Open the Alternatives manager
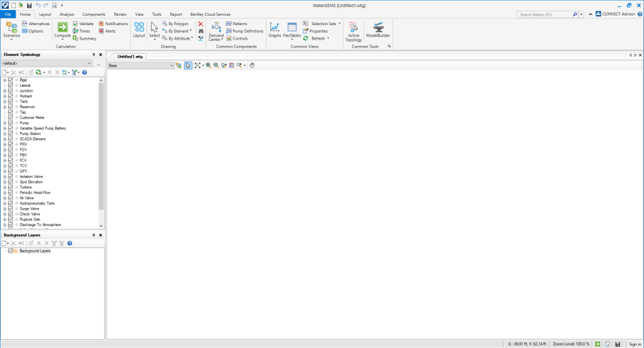This screenshot has height=348, width=644. point(36,24)
